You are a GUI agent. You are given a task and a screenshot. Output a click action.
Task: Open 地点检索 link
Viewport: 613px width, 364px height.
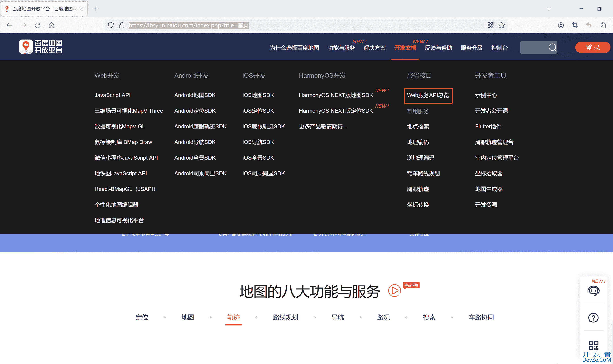tap(418, 127)
